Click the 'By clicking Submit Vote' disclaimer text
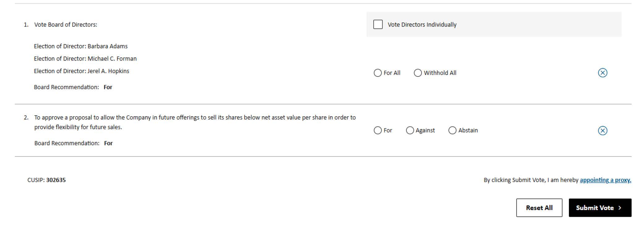Image resolution: width=644 pixels, height=239 pixels. tap(531, 180)
